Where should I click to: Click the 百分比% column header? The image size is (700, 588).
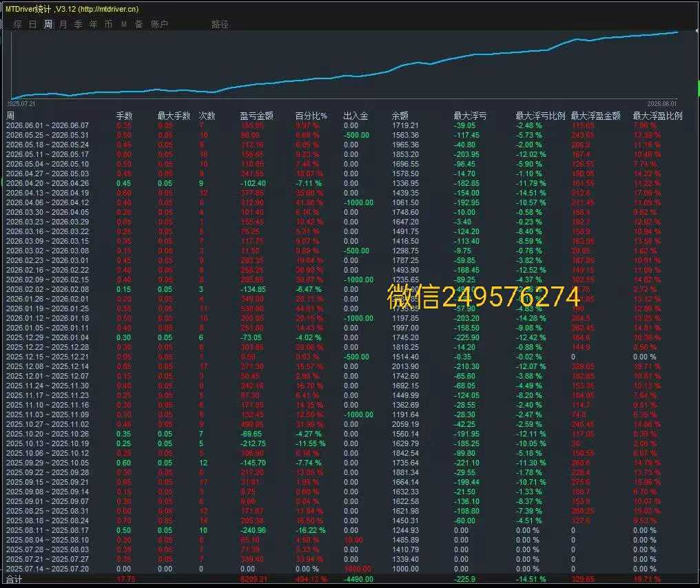[x=311, y=116]
